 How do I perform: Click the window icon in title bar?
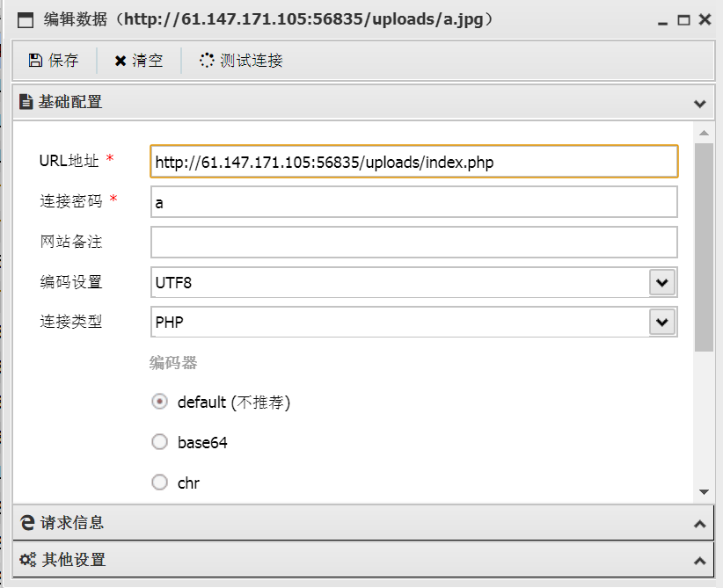coord(26,20)
